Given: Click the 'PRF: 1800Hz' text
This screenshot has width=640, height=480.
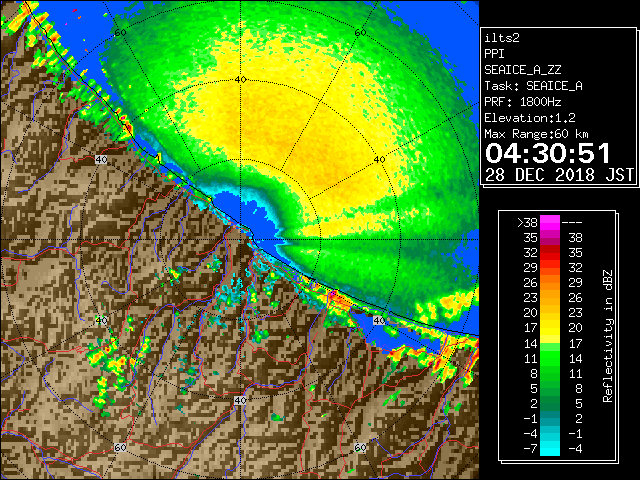Looking at the screenshot, I should [x=523, y=102].
